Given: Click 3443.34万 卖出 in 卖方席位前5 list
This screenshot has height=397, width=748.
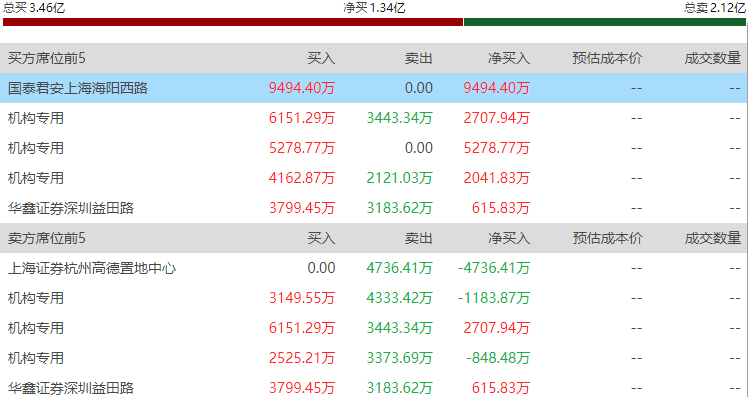Looking at the screenshot, I should (399, 328).
